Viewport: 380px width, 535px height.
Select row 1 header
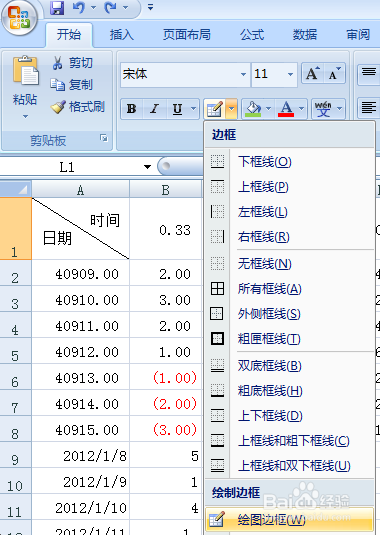pos(15,229)
